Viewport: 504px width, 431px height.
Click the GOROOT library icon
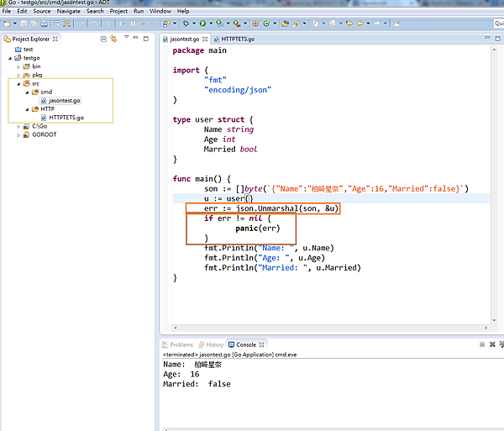pyautogui.click(x=26, y=134)
